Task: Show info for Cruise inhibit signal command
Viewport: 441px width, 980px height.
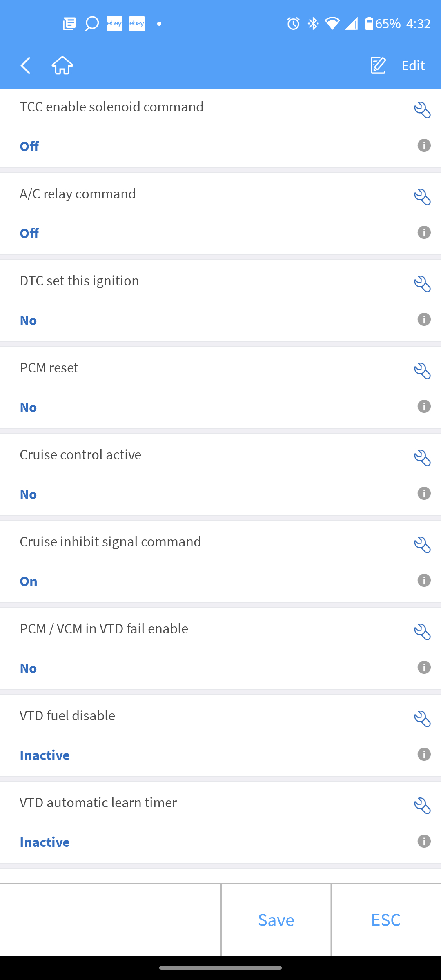Action: (x=424, y=580)
